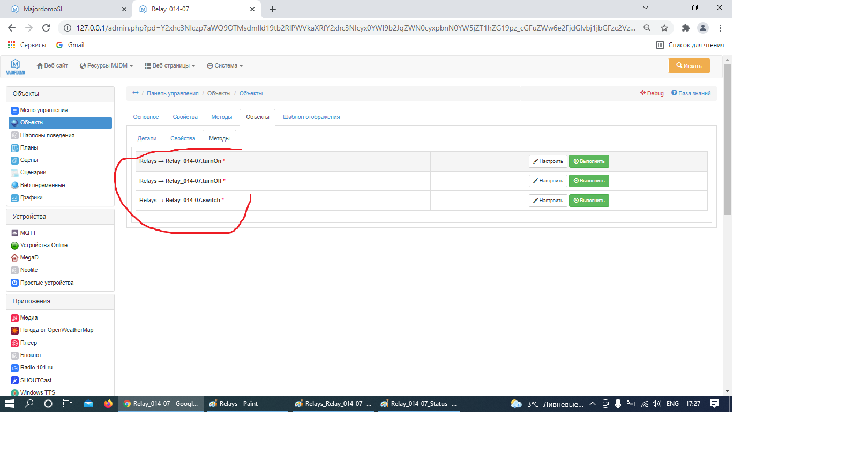Image resolution: width=868 pixels, height=460 pixels.
Task: Open the MegaD house icon
Action: [14, 258]
